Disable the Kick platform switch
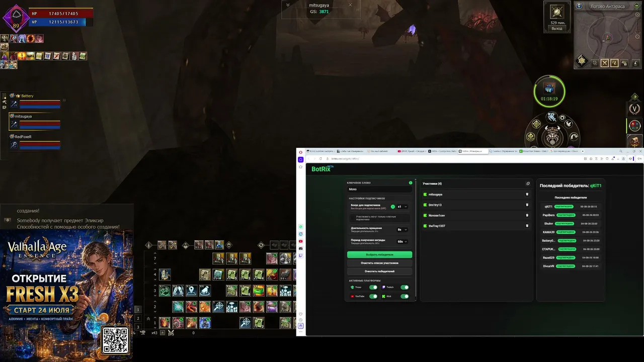This screenshot has width=644, height=362. (405, 296)
